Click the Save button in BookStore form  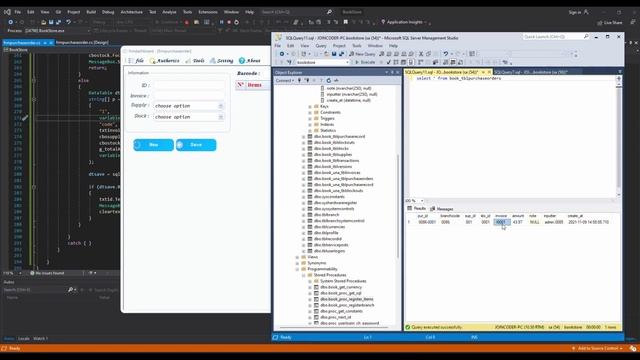coord(196,145)
